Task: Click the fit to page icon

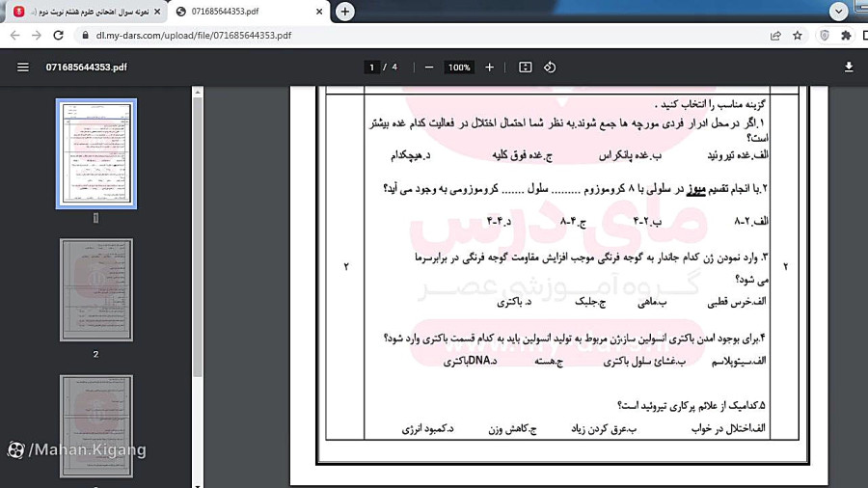Action: click(525, 67)
